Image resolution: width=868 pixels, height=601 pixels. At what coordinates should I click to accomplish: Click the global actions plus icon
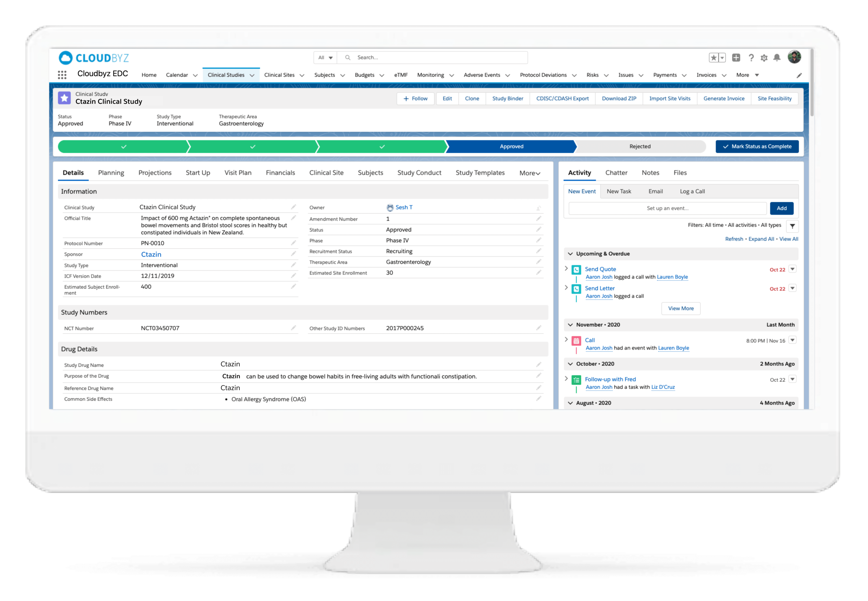pos(736,58)
